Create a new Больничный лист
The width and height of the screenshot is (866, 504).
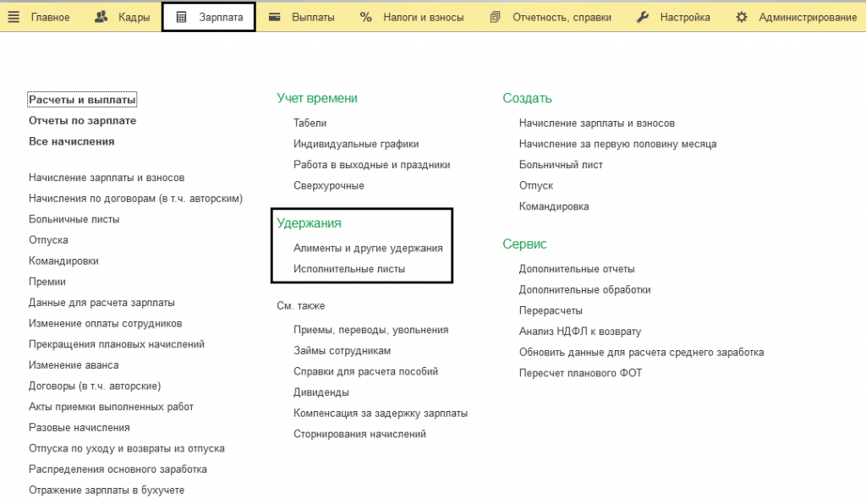click(561, 165)
